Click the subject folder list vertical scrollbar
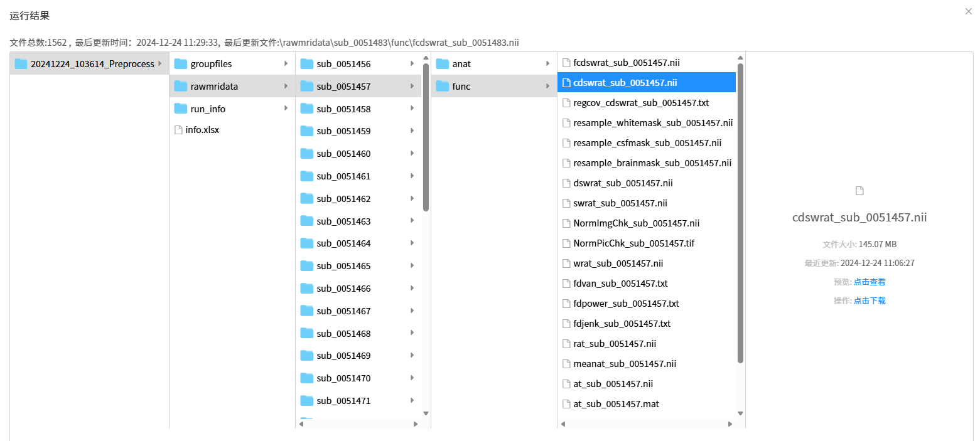980x441 pixels. 426,137
